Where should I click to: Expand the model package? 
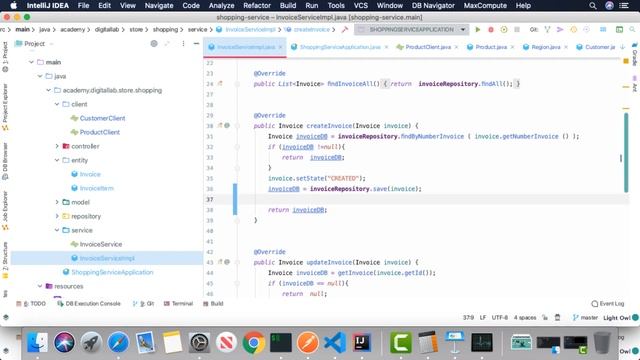(x=57, y=202)
